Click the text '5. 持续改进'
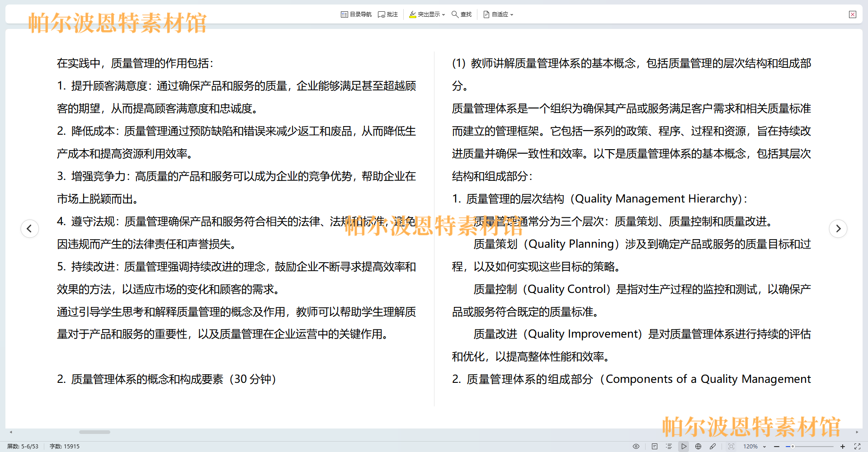 (86, 267)
